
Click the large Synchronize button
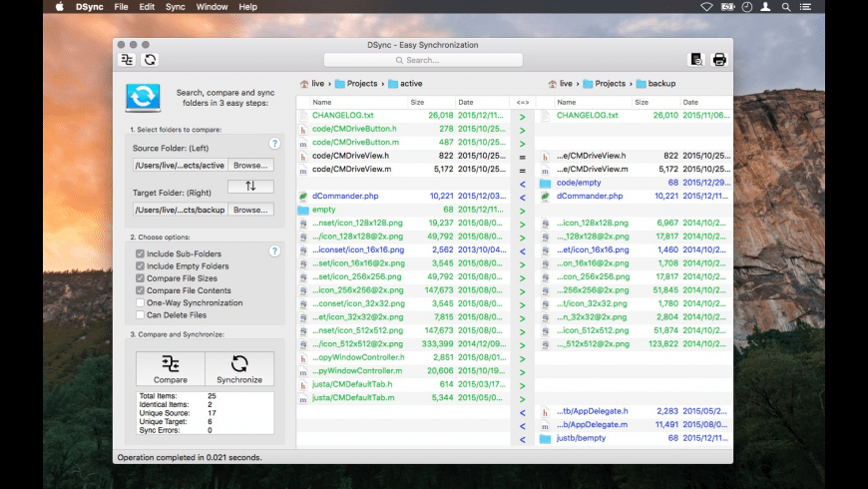(x=239, y=369)
